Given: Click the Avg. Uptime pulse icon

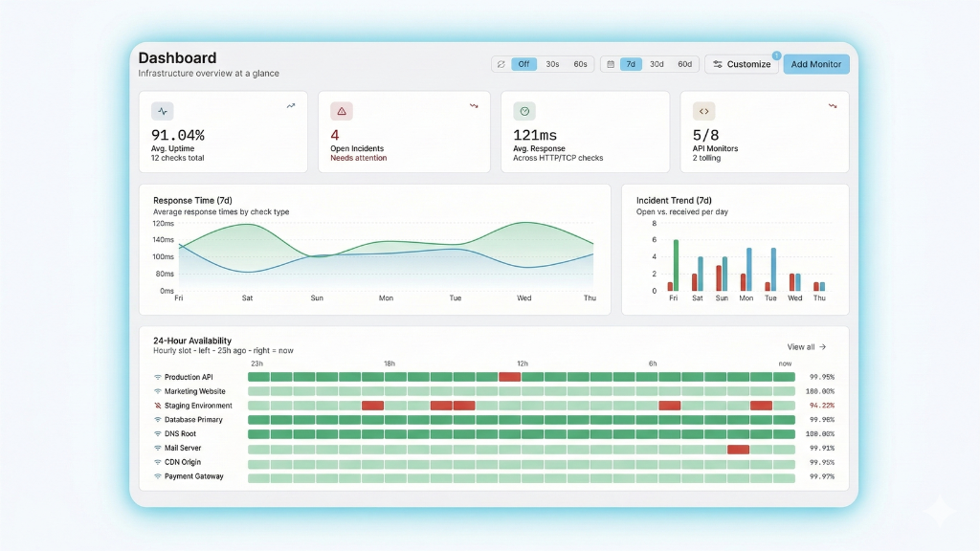Looking at the screenshot, I should pyautogui.click(x=162, y=111).
